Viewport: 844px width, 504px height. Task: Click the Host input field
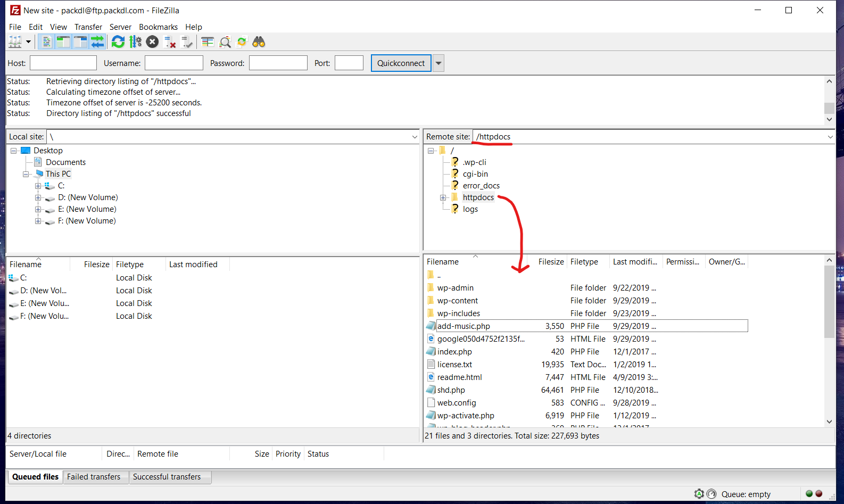[x=63, y=63]
